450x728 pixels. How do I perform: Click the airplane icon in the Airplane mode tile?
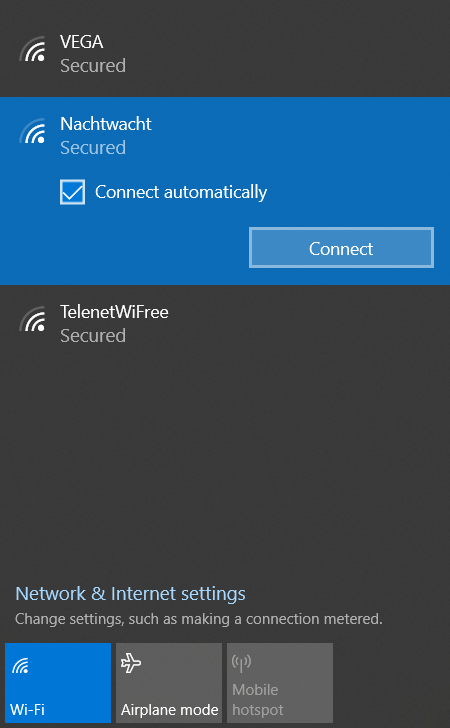131,663
